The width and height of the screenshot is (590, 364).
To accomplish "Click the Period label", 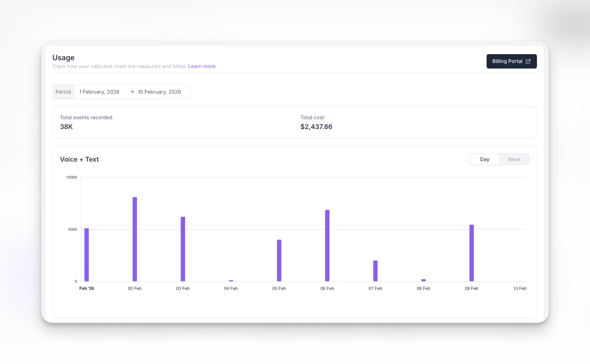I will (x=63, y=92).
